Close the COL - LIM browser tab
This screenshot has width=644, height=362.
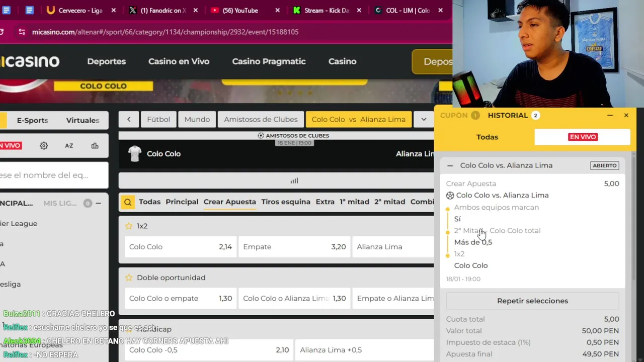441,10
